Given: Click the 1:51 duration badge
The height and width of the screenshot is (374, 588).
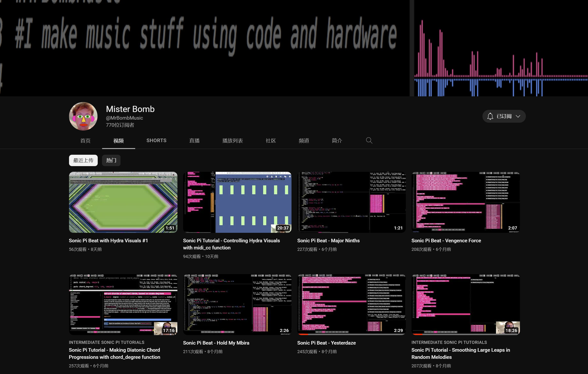Looking at the screenshot, I should 170,228.
